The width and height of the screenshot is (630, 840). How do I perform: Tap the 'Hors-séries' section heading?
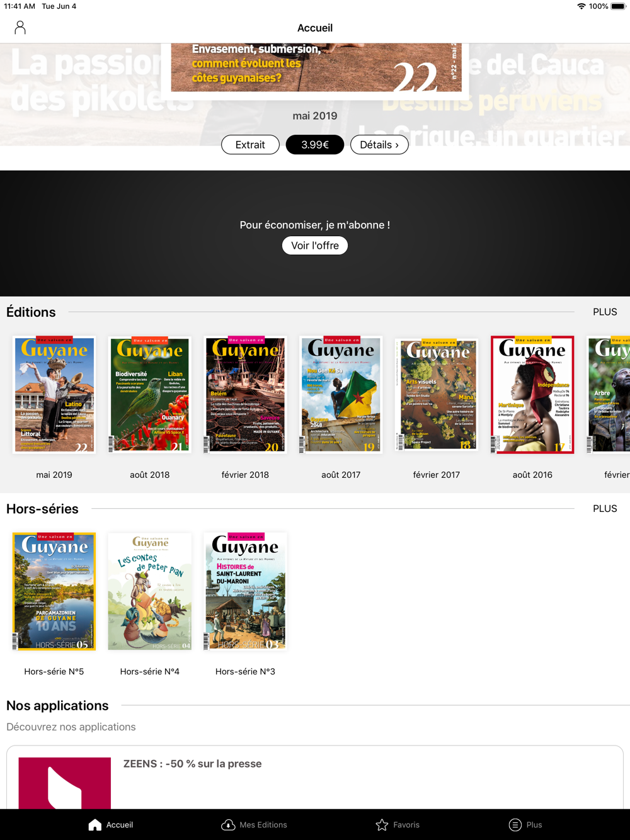pos(42,509)
